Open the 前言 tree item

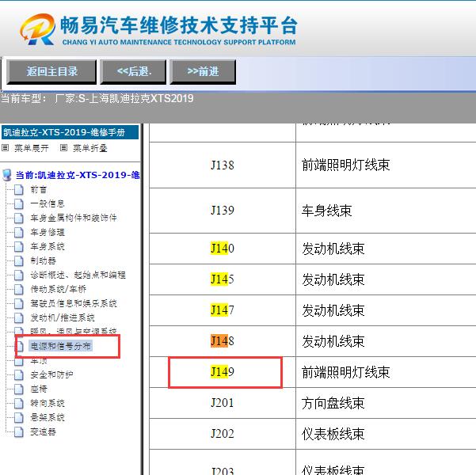[x=39, y=190]
